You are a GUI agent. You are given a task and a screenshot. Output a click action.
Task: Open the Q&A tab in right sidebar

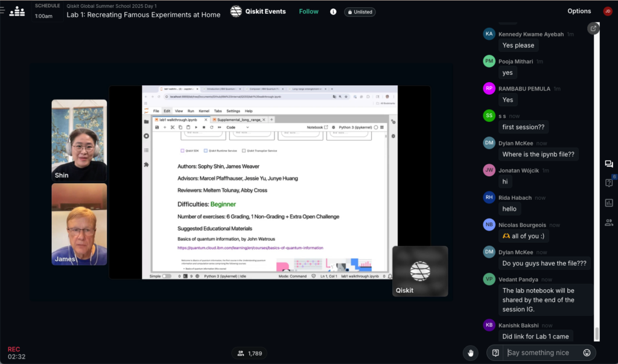click(609, 182)
